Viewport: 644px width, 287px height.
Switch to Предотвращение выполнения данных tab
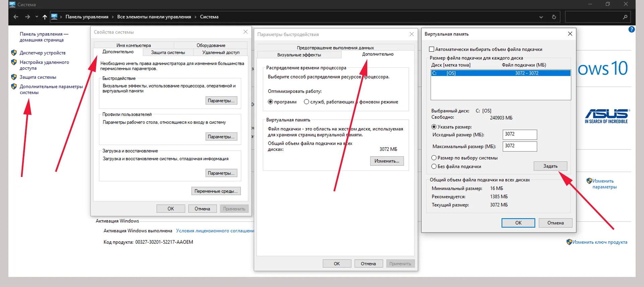[335, 48]
